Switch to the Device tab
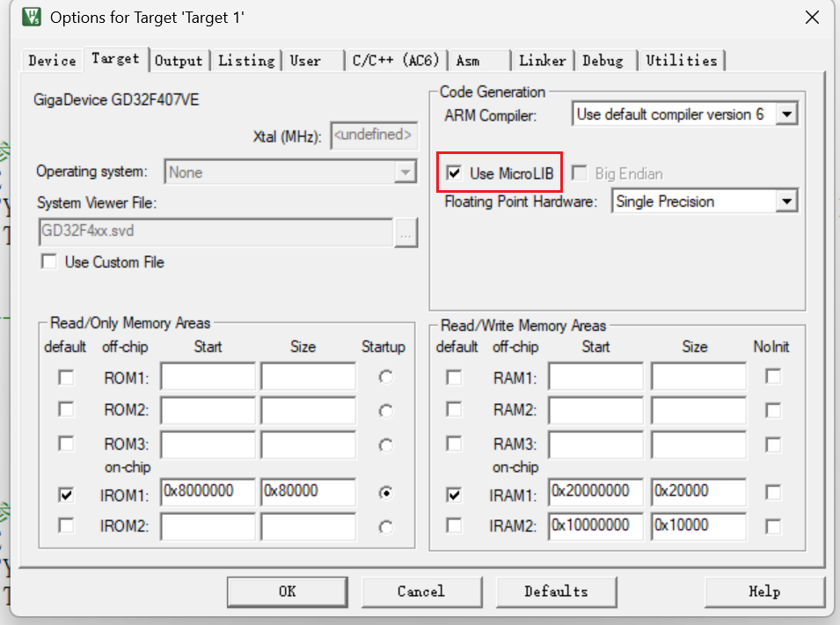This screenshot has height=625, width=840. click(52, 61)
